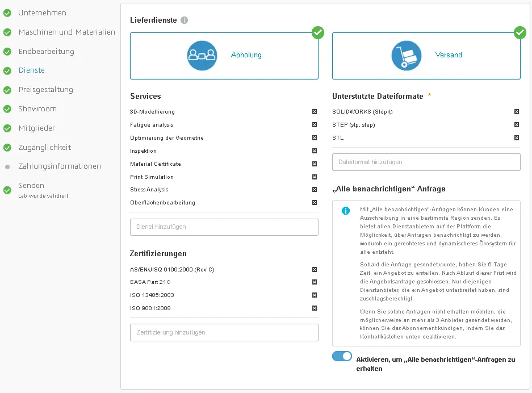Remove the 3D-Modellierung service
The height and width of the screenshot is (393, 532).
click(314, 112)
